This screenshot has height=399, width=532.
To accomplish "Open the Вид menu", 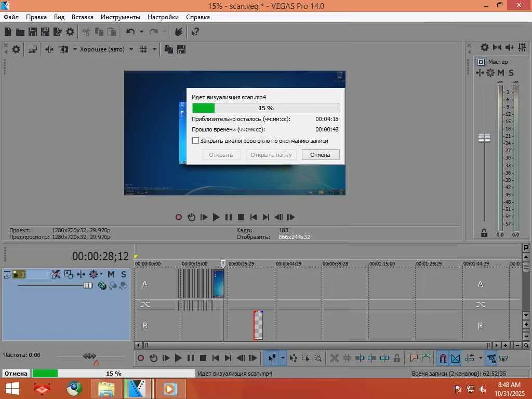I will [x=59, y=17].
